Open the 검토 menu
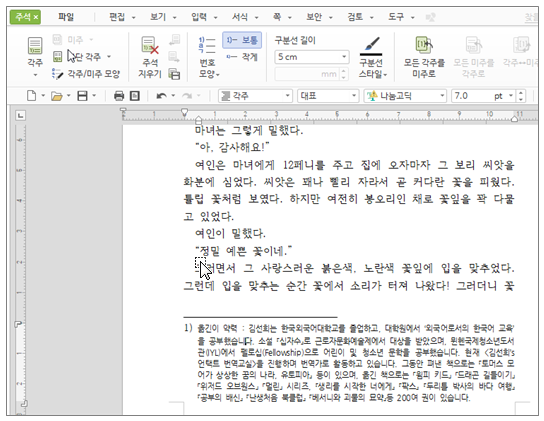This screenshot has width=544, height=421. tap(355, 17)
